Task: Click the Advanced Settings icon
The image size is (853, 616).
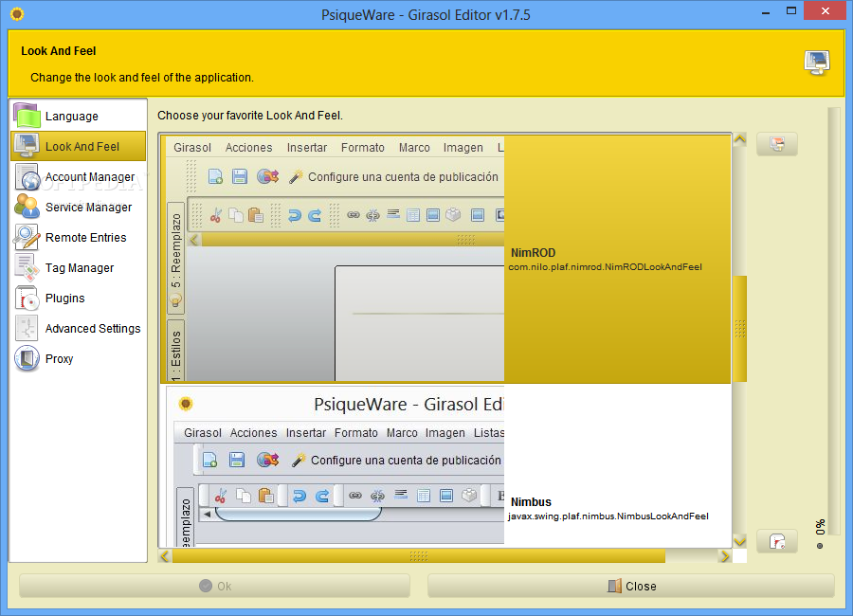Action: 27,329
